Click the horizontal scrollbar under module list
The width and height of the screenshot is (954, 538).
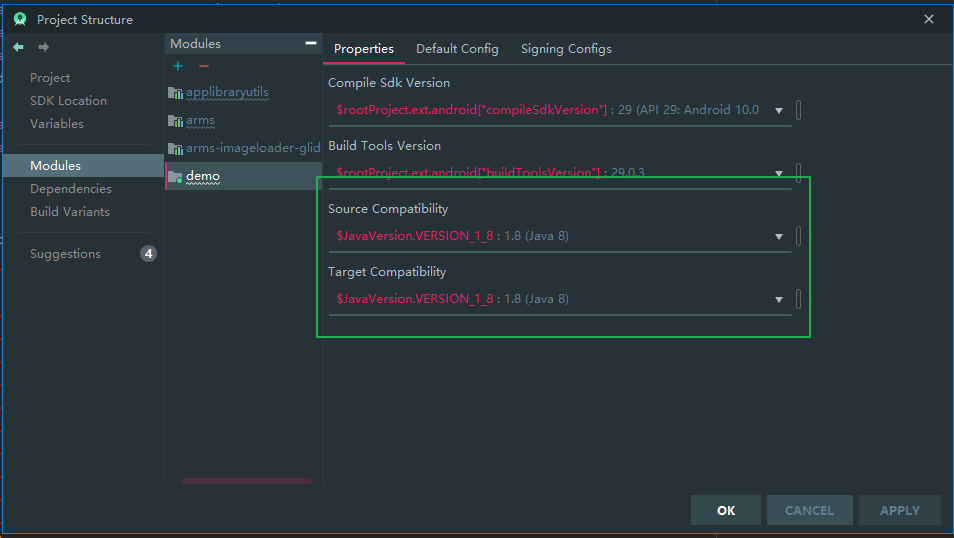(246, 481)
